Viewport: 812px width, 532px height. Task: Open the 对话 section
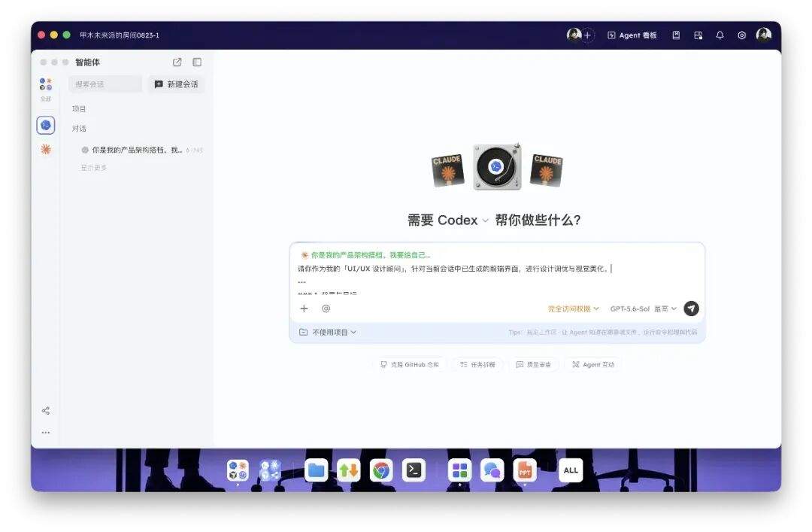click(79, 129)
